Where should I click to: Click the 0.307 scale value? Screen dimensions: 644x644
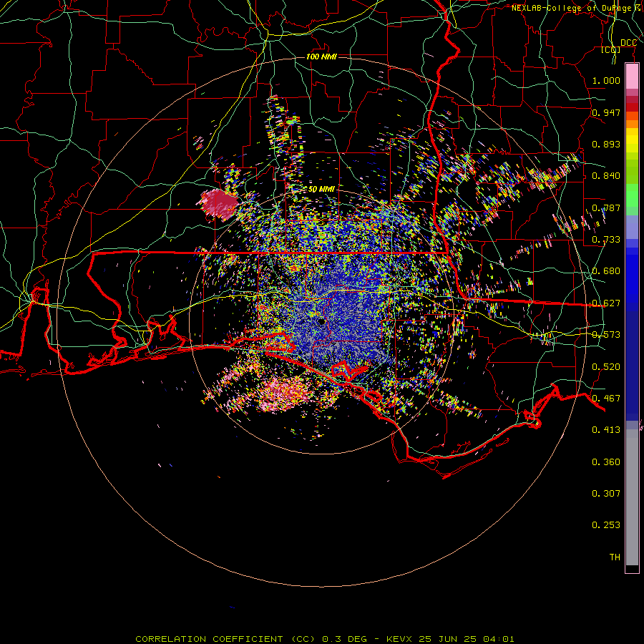pyautogui.click(x=606, y=494)
